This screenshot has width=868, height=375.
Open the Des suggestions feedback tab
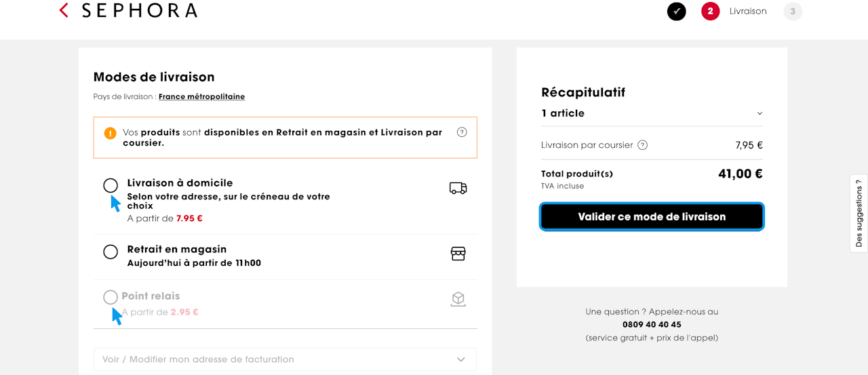[x=859, y=213]
